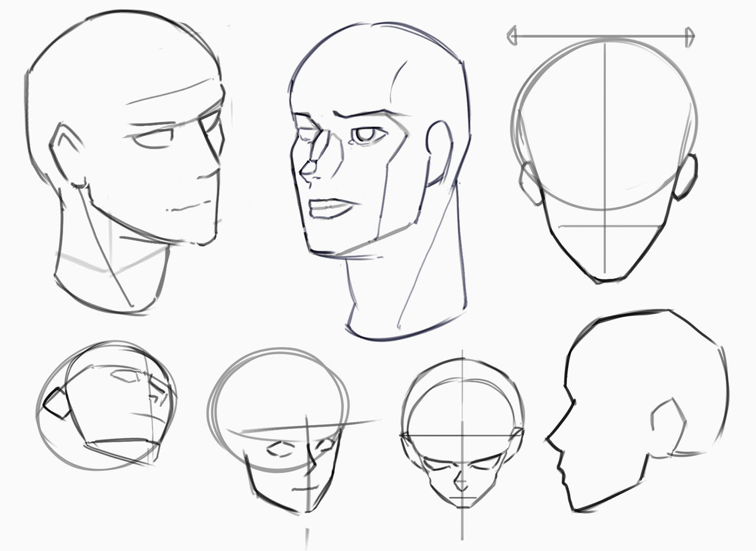Select the front-view head construction with pointed chin
This screenshot has width=756, height=551.
(x=605, y=161)
